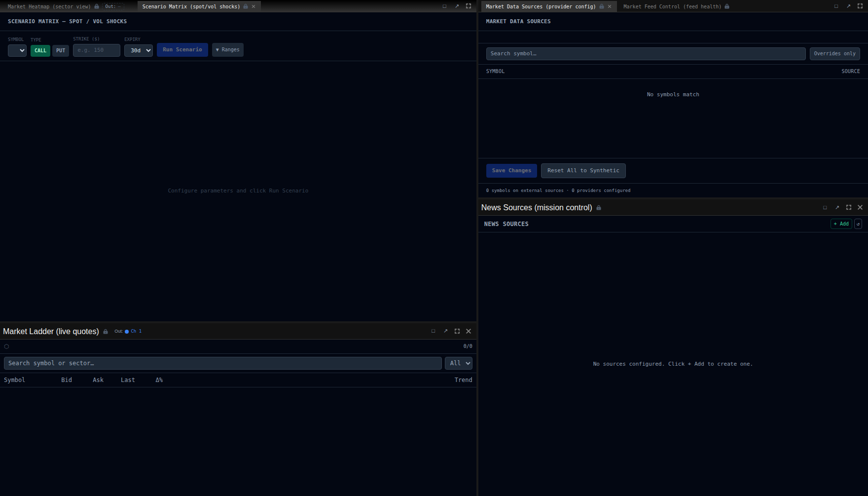Image resolution: width=868 pixels, height=496 pixels.
Task: Maximize the Scenario Matrix panel group
Action: click(469, 6)
